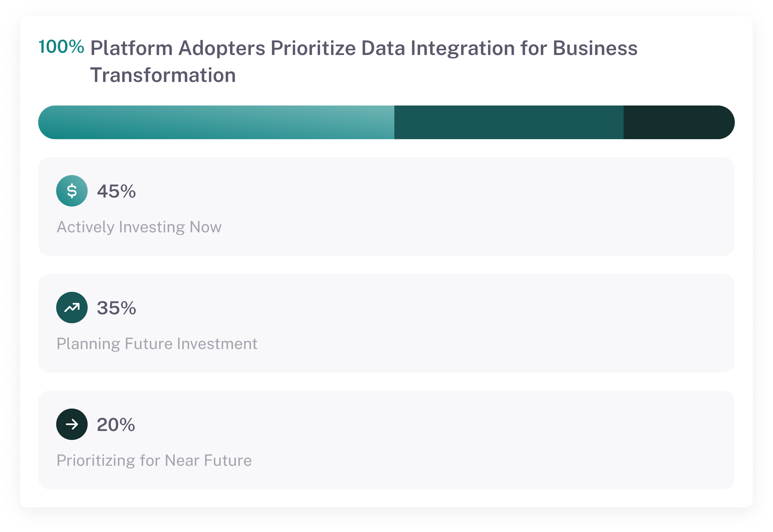Click the 35% statistic value
This screenshot has width=773, height=532.
tap(116, 308)
